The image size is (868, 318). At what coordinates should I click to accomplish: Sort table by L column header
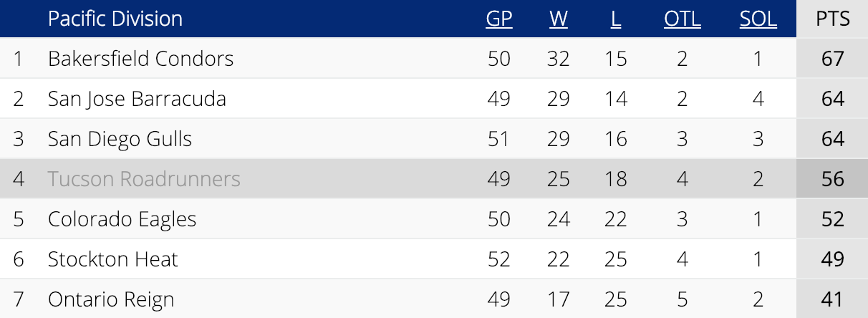click(616, 19)
